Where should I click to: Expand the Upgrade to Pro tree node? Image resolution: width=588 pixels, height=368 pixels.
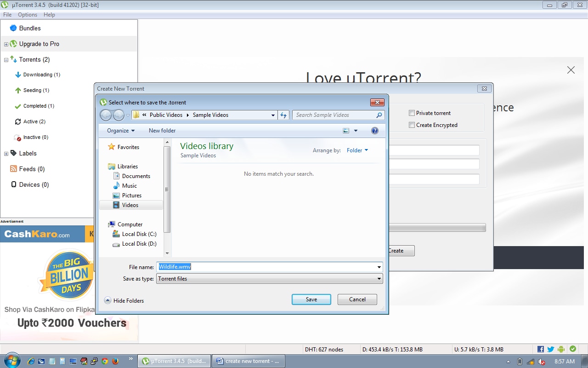click(x=6, y=44)
